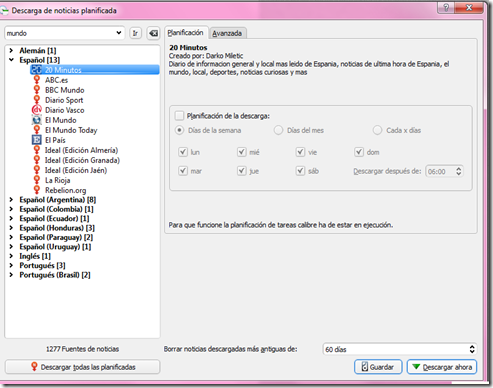Select BBC Mundo news source
This screenshot has width=493, height=388.
[65, 90]
